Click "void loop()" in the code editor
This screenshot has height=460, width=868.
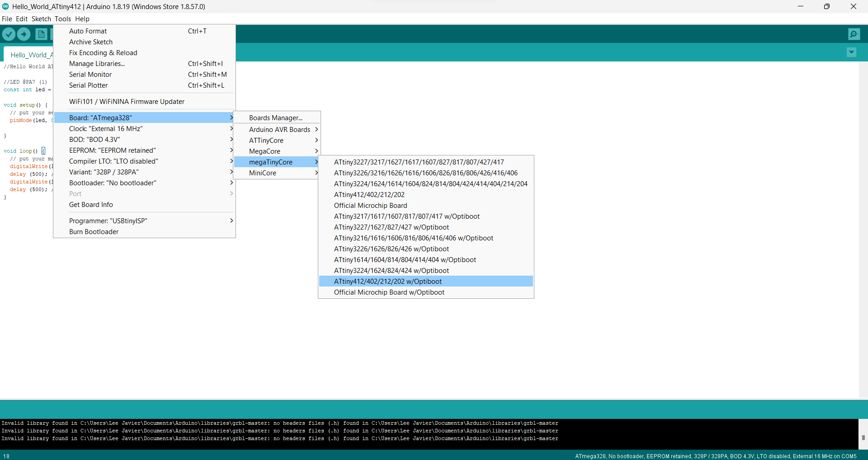point(20,151)
